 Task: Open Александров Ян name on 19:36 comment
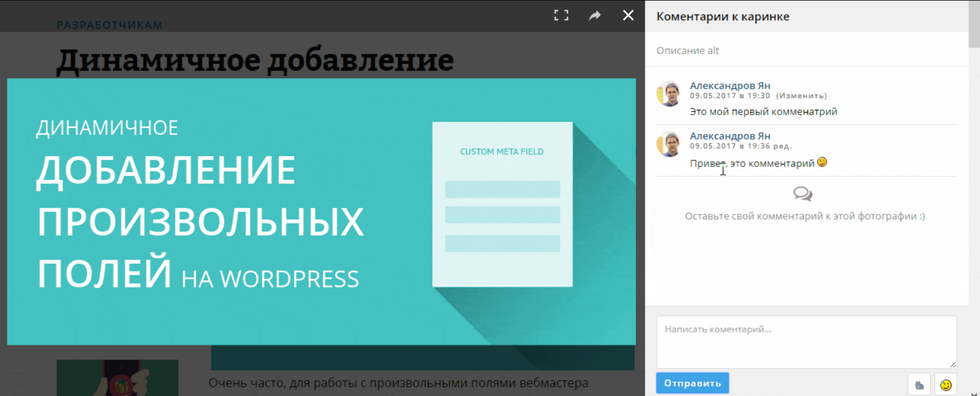tap(730, 135)
